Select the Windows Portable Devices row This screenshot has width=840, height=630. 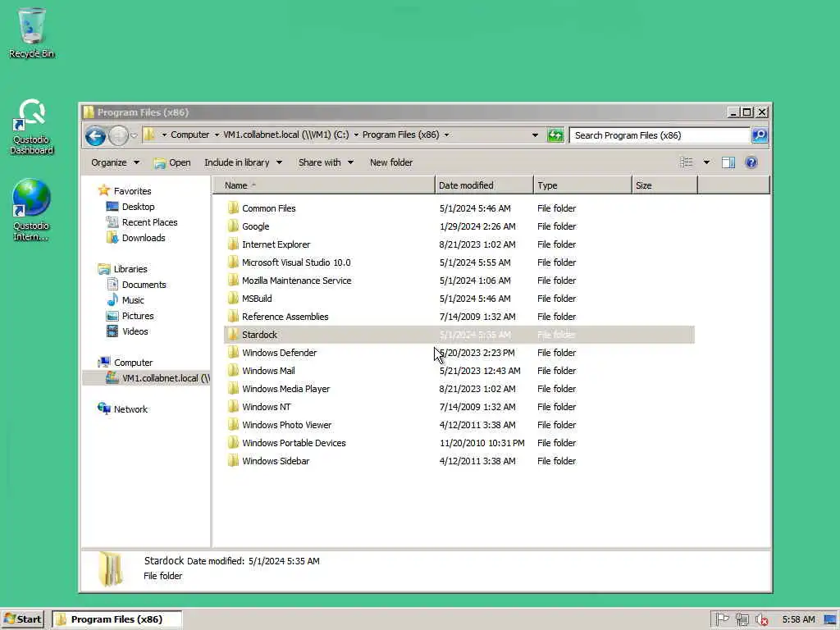click(459, 443)
